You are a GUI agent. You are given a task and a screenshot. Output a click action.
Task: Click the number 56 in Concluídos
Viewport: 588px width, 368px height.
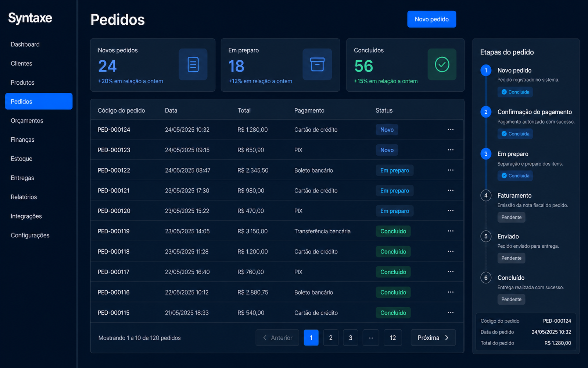pos(364,66)
